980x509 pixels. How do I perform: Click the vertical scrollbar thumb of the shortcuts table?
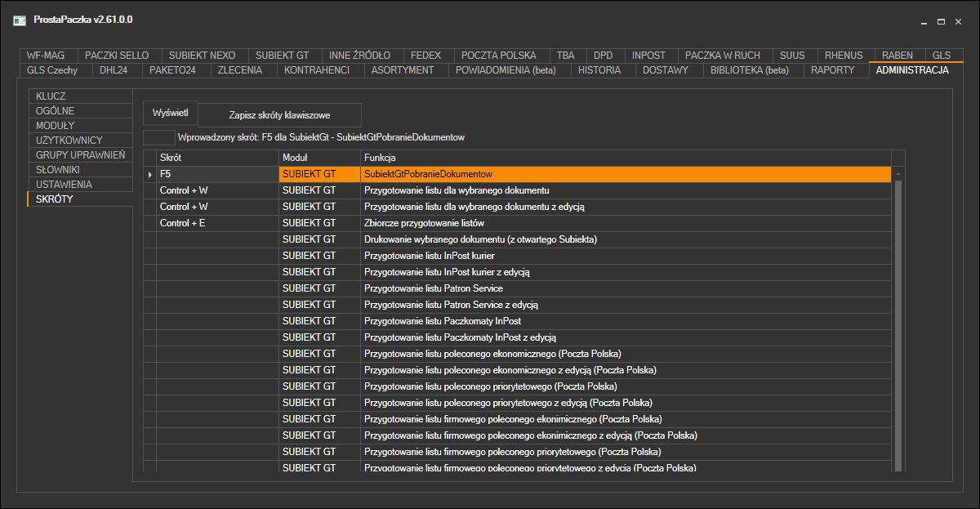898,325
